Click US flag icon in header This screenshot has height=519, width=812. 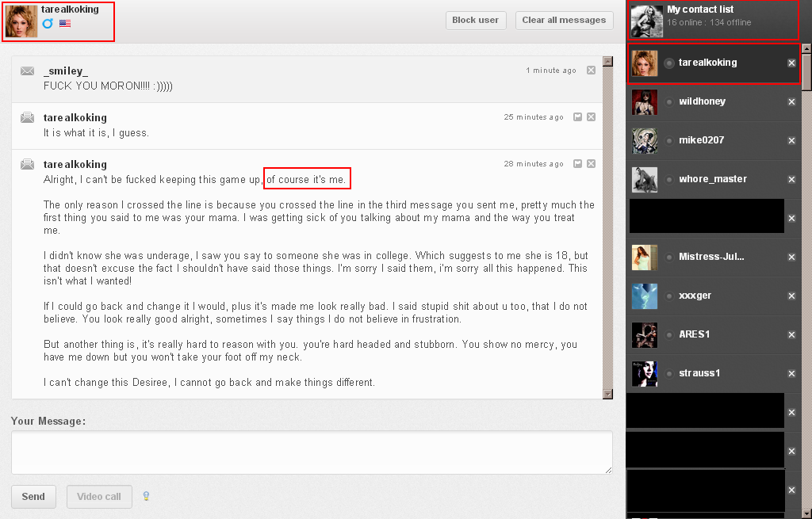(x=65, y=23)
